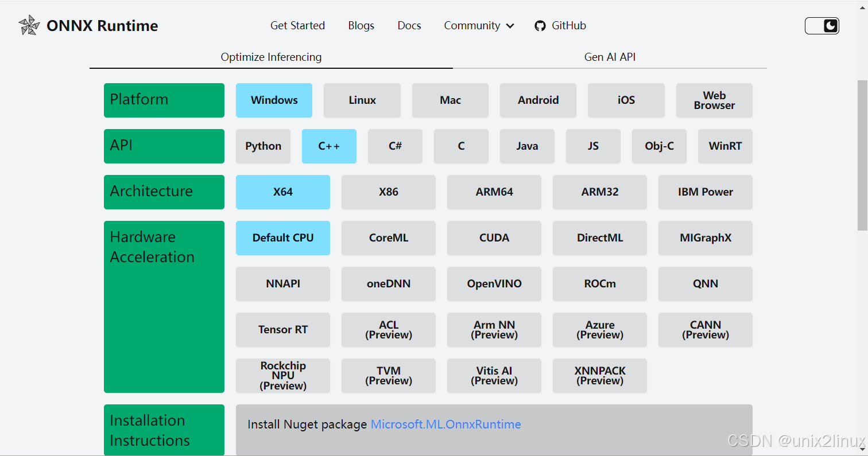The height and width of the screenshot is (456, 868).
Task: Click the Hardware Acceleration row label
Action: pyautogui.click(x=164, y=307)
